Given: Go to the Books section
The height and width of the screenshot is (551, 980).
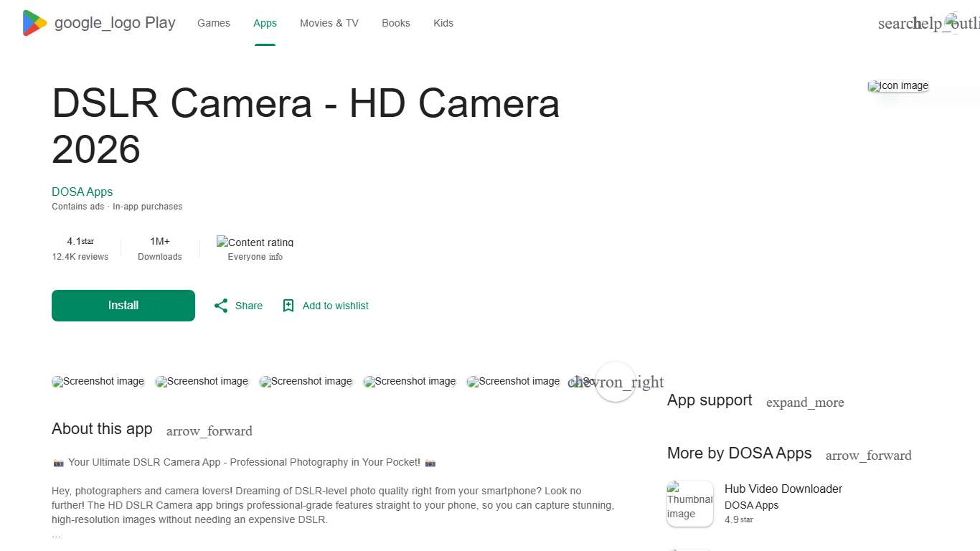Looking at the screenshot, I should (395, 23).
